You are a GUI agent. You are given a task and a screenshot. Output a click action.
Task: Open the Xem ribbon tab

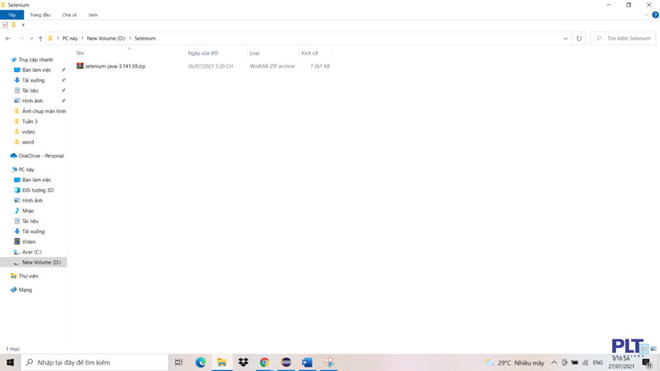point(93,15)
